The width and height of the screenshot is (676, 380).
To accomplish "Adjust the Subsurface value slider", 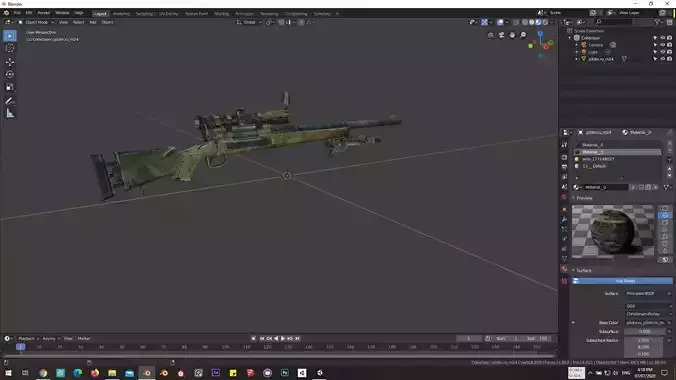I will click(645, 331).
